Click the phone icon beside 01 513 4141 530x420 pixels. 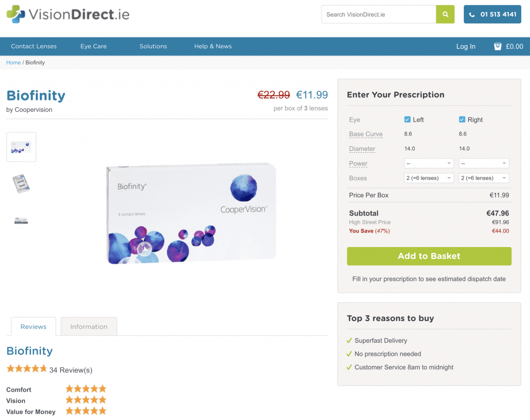pyautogui.click(x=472, y=15)
